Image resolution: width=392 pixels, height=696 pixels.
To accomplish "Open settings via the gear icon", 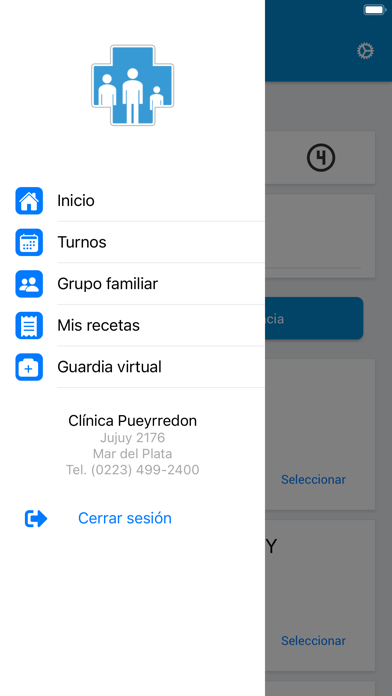I will (365, 51).
